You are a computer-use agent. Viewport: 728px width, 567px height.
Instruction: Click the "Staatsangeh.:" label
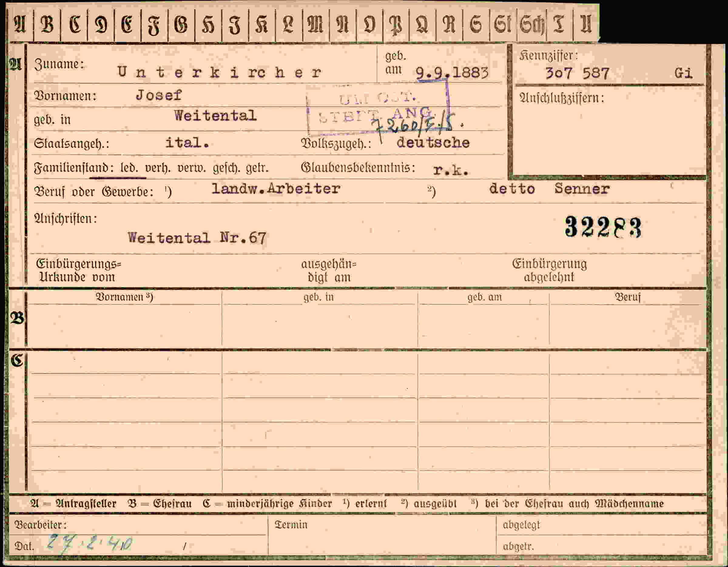71,144
